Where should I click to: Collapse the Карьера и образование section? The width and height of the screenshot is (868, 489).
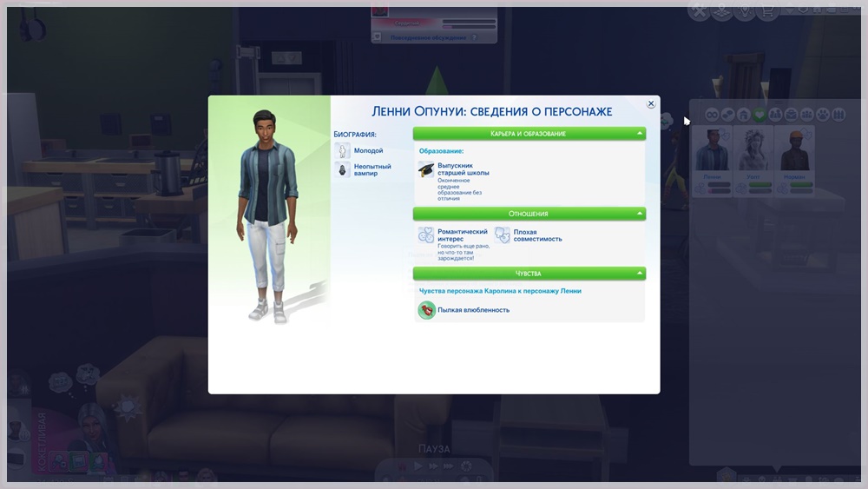[x=640, y=134]
